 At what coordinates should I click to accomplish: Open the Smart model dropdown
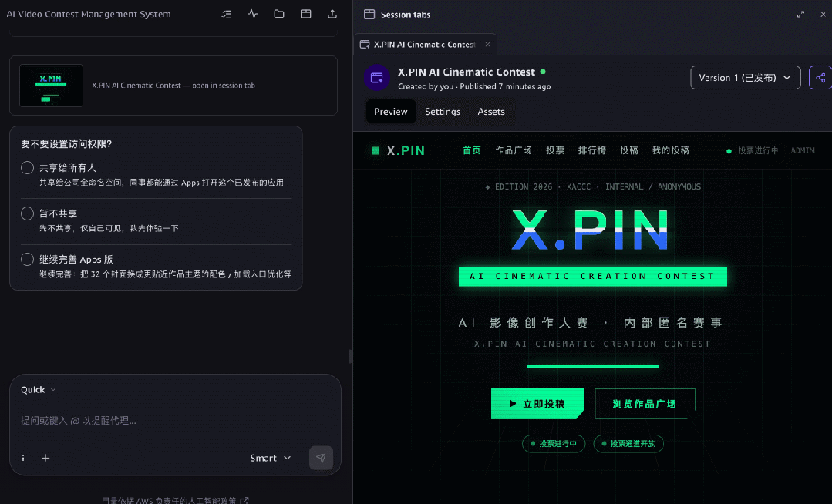[271, 458]
